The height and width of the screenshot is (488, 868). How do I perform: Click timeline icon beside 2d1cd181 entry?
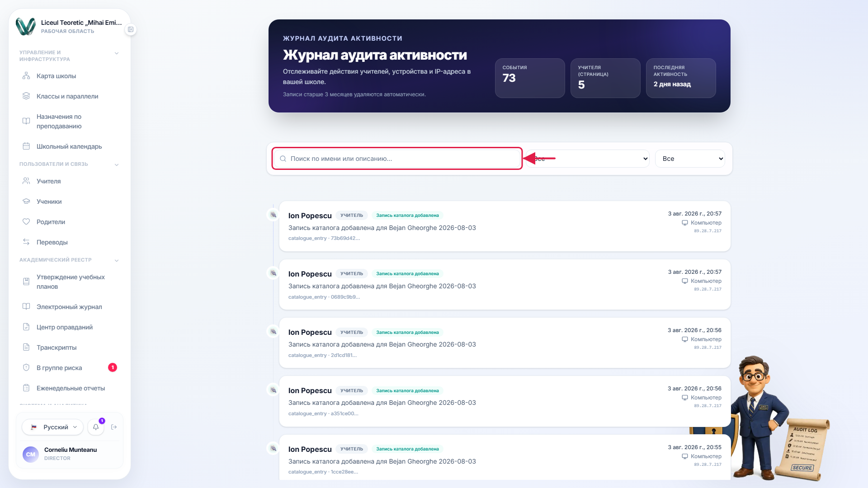pyautogui.click(x=273, y=332)
